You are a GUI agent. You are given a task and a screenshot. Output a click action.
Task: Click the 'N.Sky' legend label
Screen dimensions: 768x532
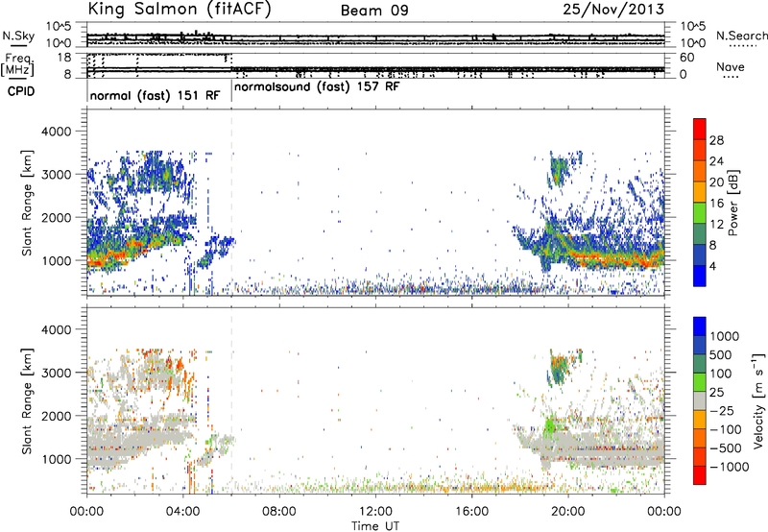click(18, 36)
